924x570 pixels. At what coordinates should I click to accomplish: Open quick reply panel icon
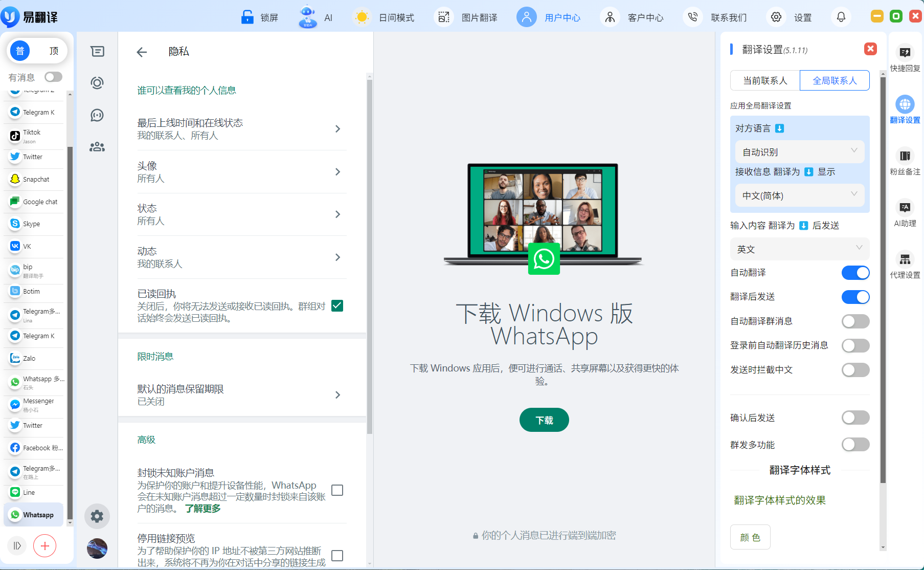click(x=905, y=52)
